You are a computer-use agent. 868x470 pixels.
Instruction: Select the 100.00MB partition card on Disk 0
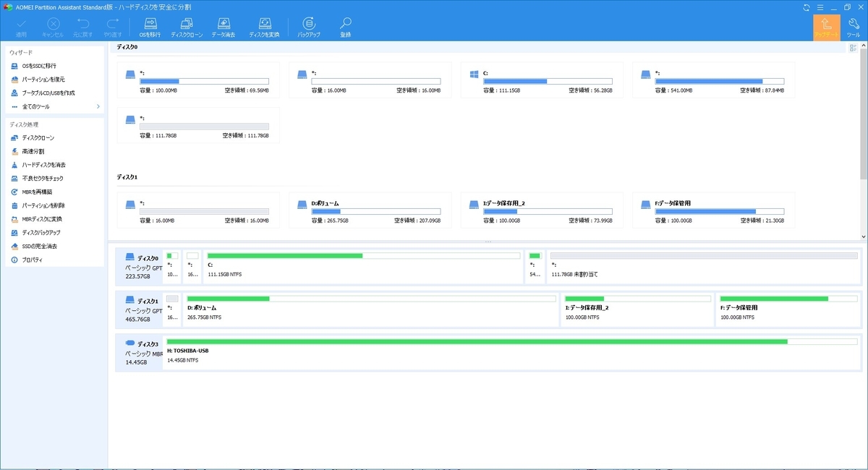point(198,80)
